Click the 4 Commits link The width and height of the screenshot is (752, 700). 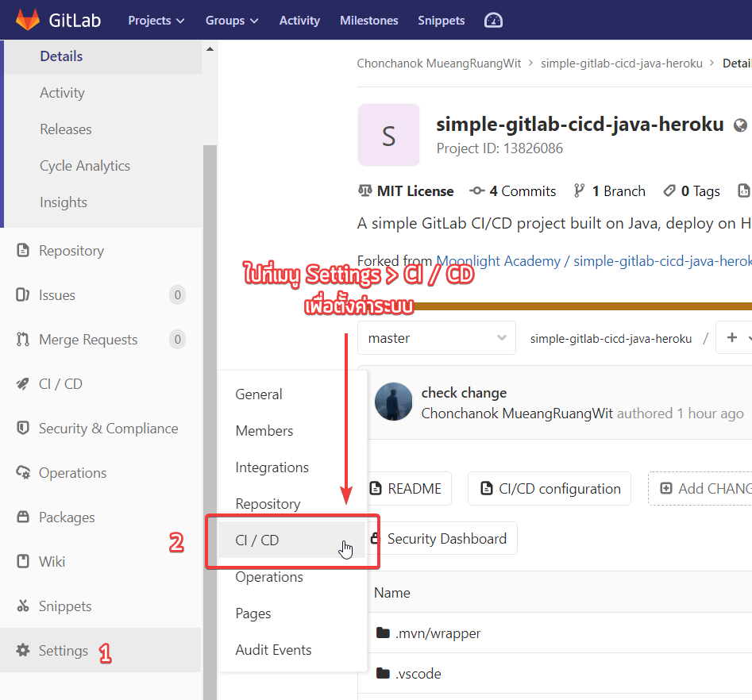(x=513, y=190)
